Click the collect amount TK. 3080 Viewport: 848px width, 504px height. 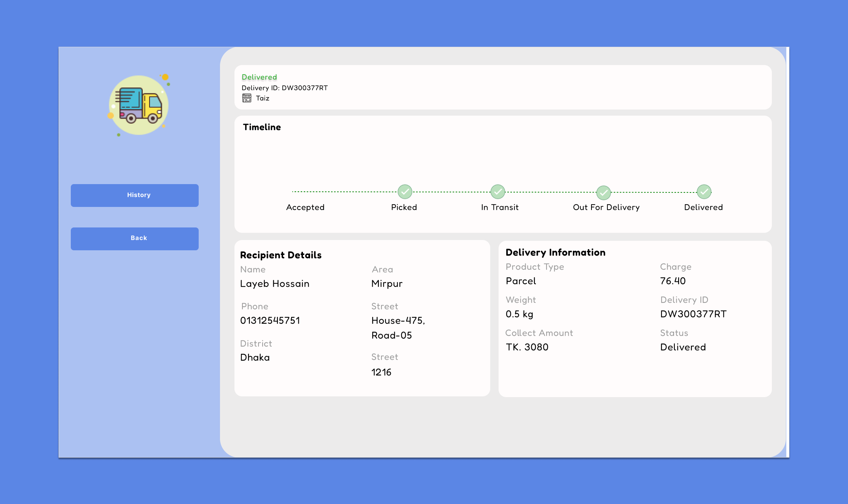click(x=527, y=347)
